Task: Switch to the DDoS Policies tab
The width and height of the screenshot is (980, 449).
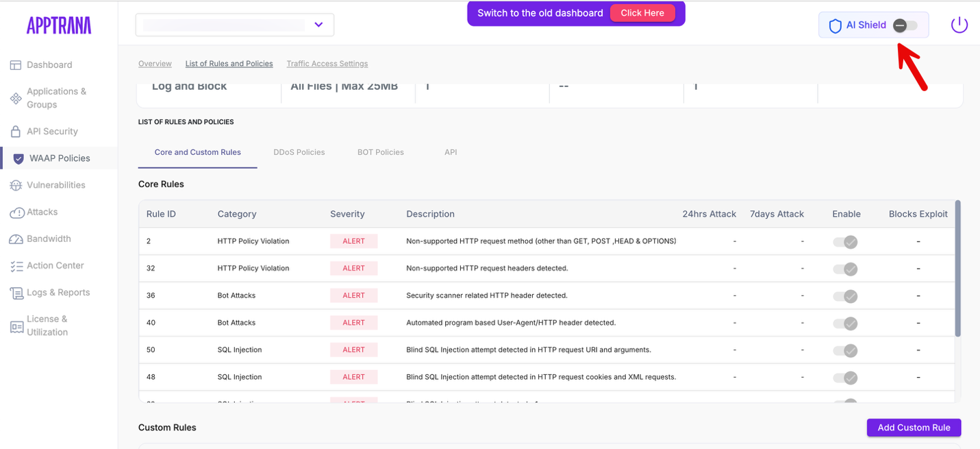Action: coord(299,152)
